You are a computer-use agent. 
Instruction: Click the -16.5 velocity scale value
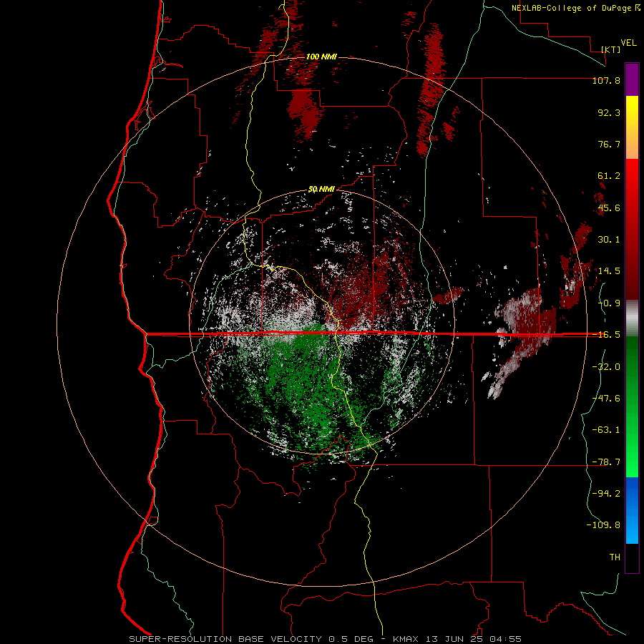pyautogui.click(x=606, y=335)
